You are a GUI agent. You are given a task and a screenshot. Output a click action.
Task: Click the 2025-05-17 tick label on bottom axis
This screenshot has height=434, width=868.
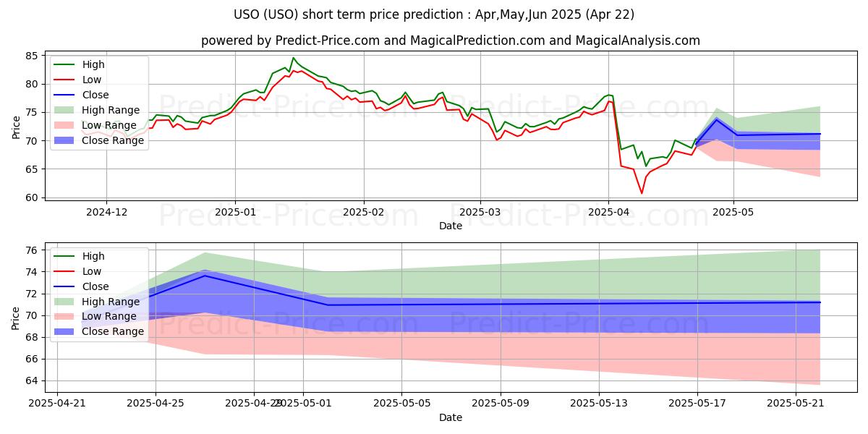[x=697, y=404]
